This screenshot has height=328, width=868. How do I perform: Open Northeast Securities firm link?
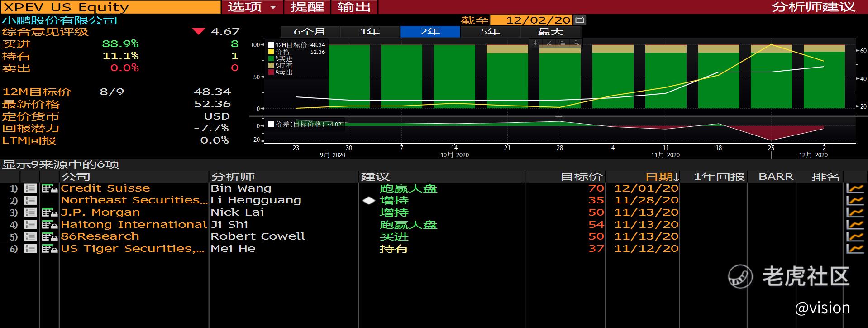tap(134, 200)
